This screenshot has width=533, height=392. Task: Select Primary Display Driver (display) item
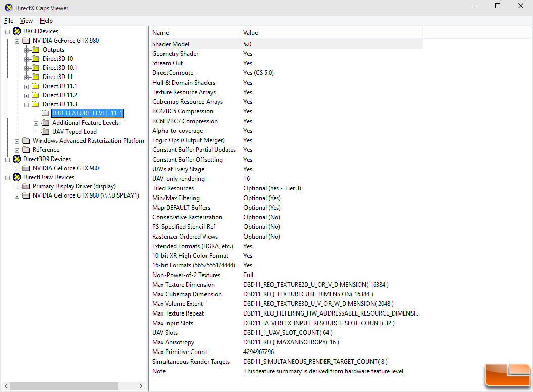(x=74, y=187)
